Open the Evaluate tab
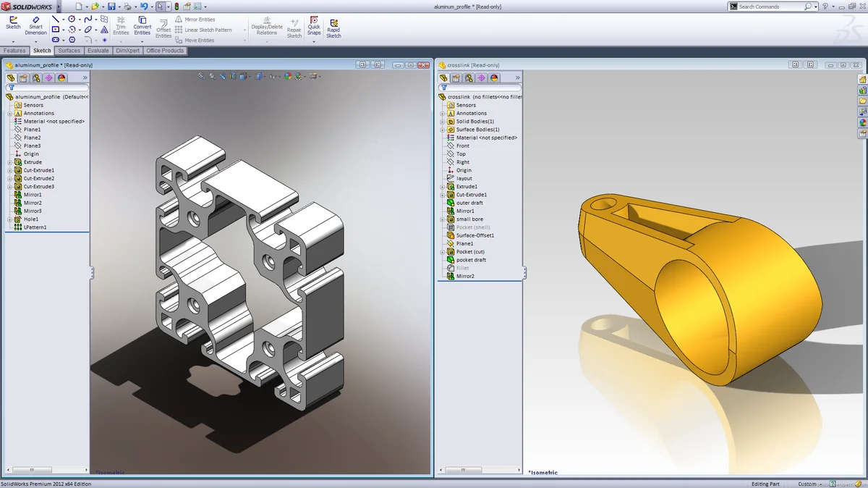The width and height of the screenshot is (868, 488). pyautogui.click(x=98, y=51)
